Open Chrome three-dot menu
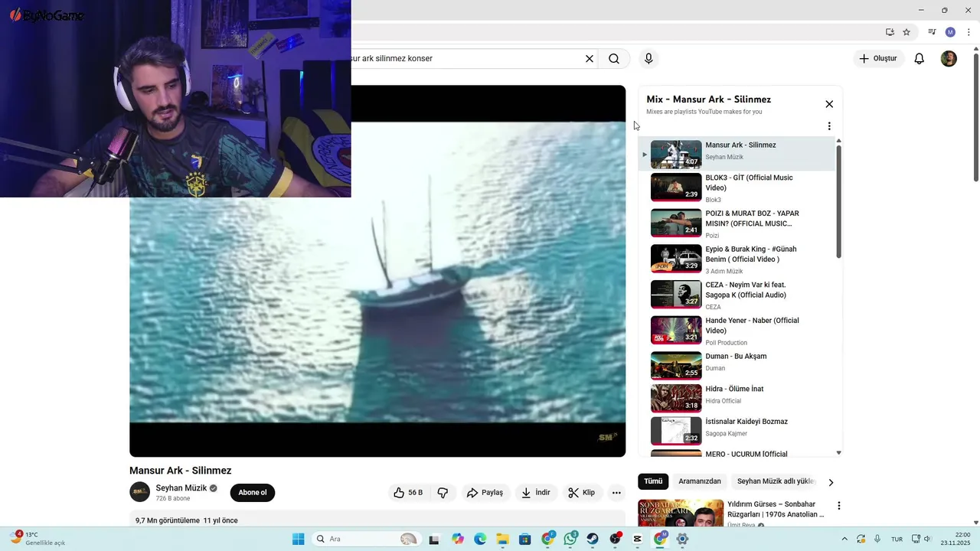The height and width of the screenshot is (551, 980). [x=969, y=32]
